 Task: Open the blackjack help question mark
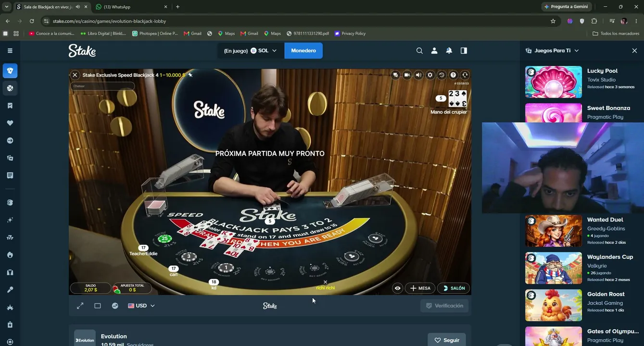coord(453,75)
